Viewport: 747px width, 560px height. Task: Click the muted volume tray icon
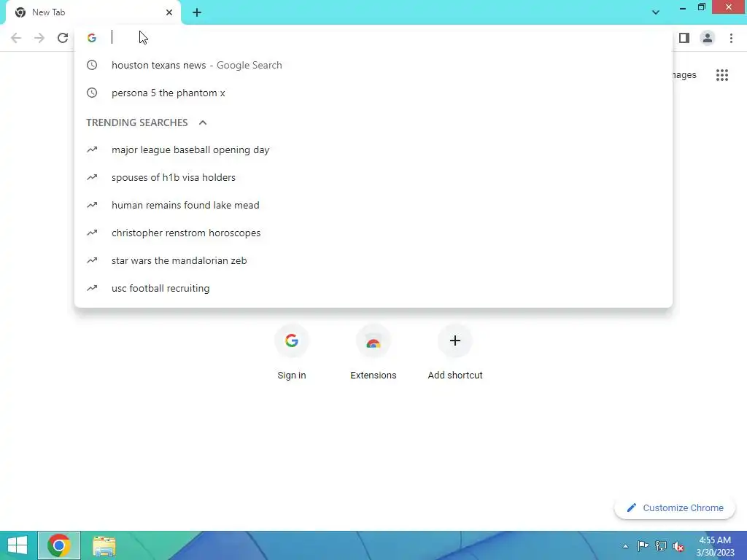[678, 546]
